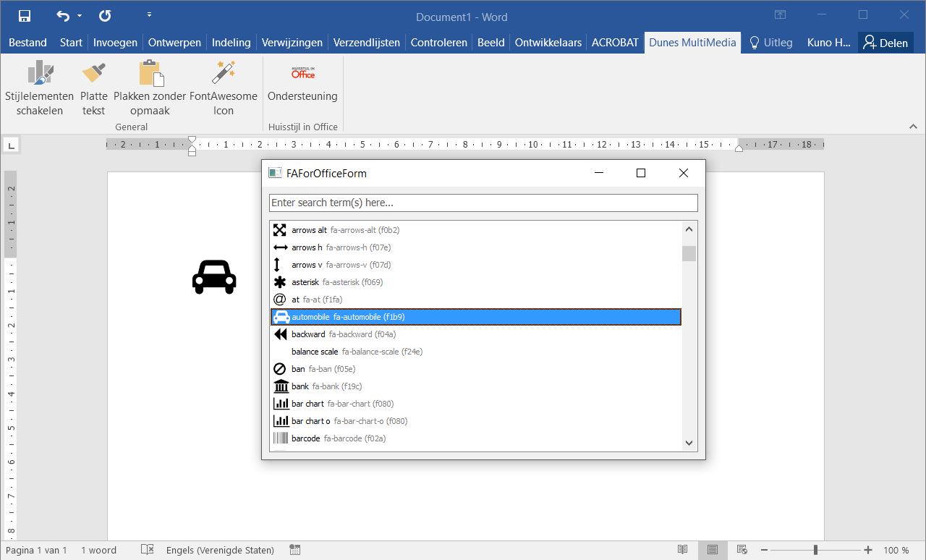Click the zoom in plus button
The width and height of the screenshot is (926, 560).
[x=868, y=550]
